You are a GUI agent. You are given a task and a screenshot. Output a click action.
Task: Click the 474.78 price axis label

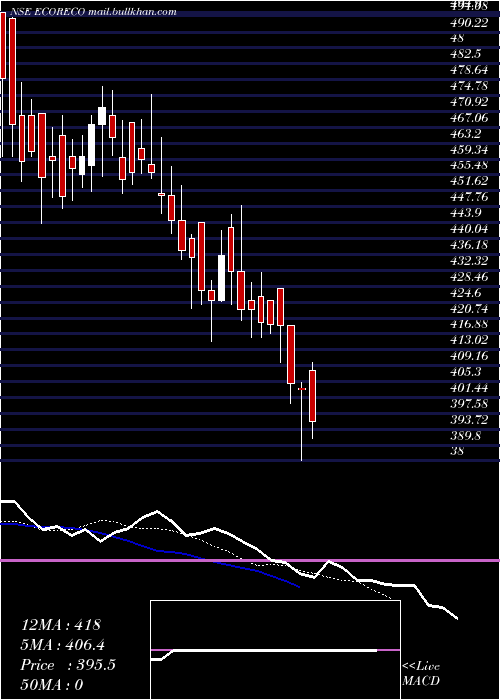(469, 85)
